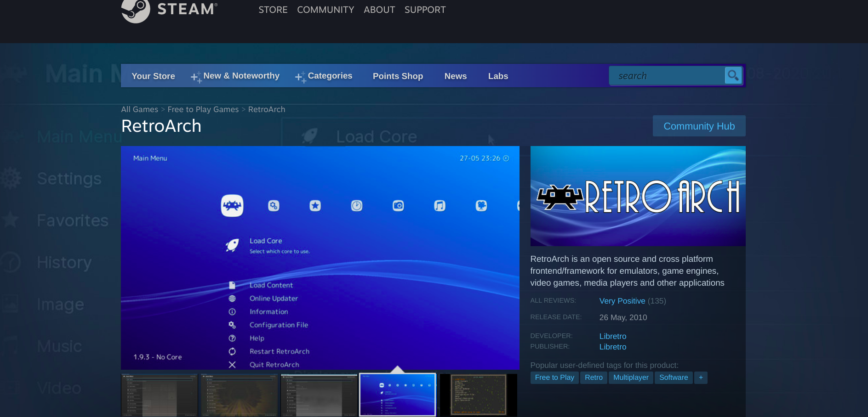
Task: Click the Very Positive reviews link
Action: (622, 301)
